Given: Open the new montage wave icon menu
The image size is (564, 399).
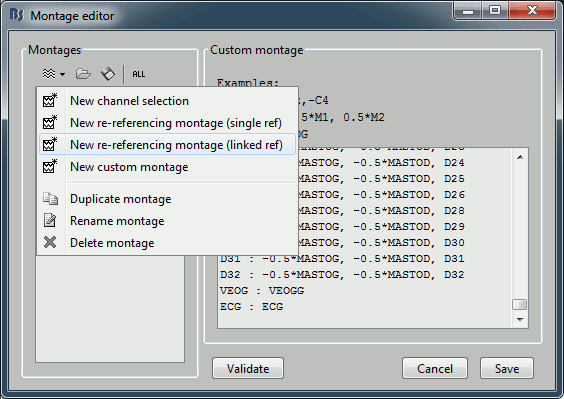Looking at the screenshot, I should click(x=49, y=74).
